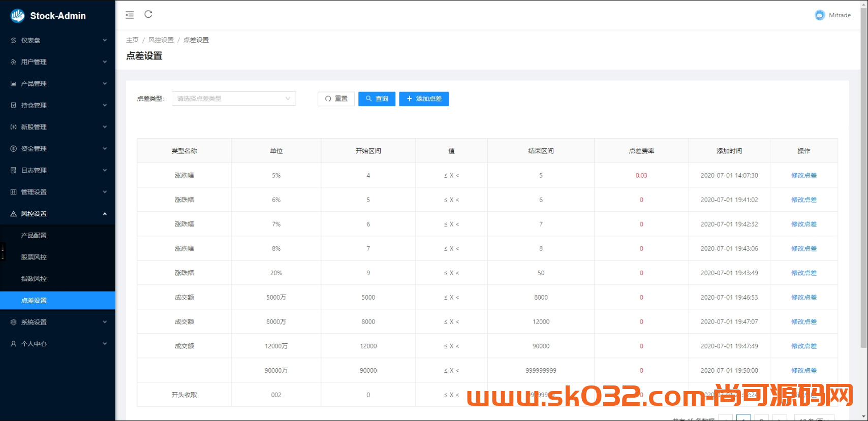Click the 仪表盘 dashboard icon
This screenshot has width=868, height=421.
coord(13,40)
